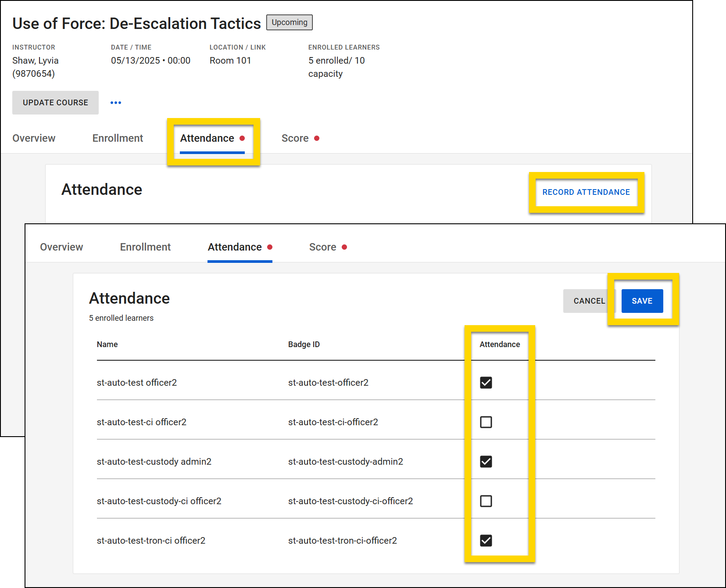The width and height of the screenshot is (726, 588).
Task: Open the Enrollment tab in top panel
Action: [117, 138]
